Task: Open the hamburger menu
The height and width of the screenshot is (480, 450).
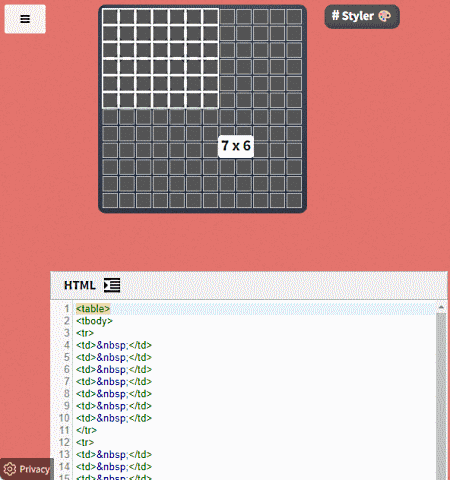Action: point(25,19)
